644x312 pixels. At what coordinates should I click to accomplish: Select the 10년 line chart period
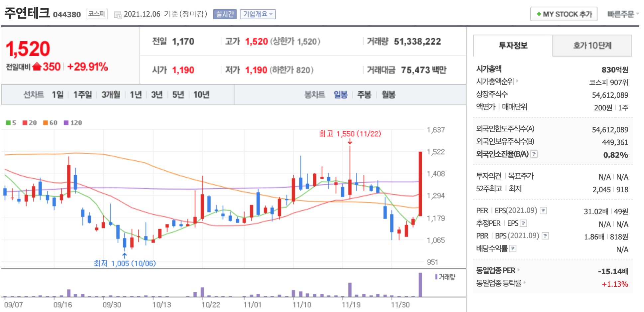tap(201, 95)
